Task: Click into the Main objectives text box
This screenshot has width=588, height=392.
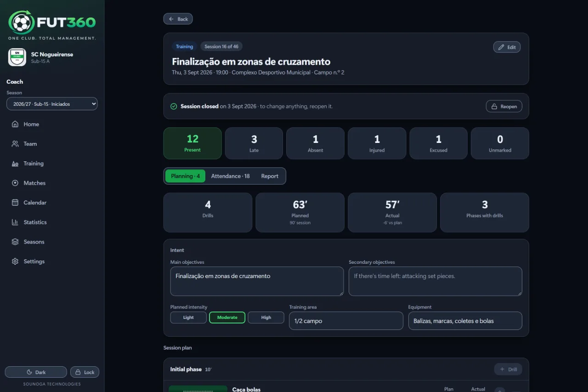Action: 257,281
